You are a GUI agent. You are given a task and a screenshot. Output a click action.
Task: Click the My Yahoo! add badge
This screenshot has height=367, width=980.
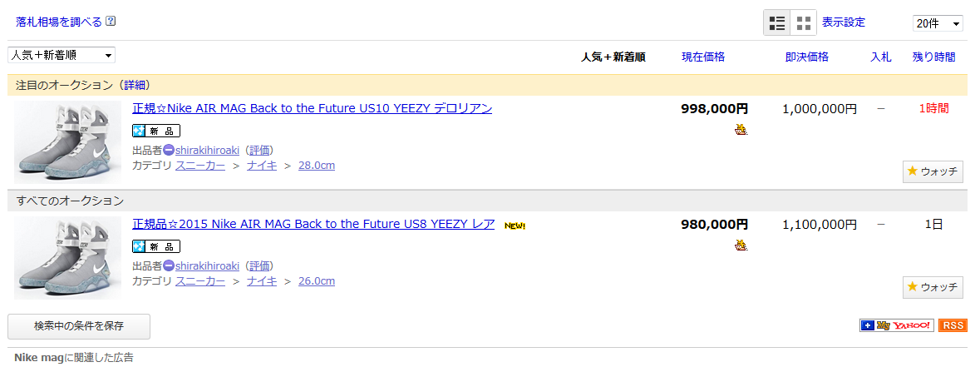[x=897, y=325]
